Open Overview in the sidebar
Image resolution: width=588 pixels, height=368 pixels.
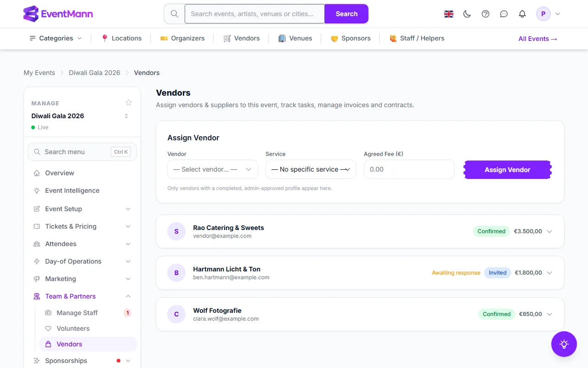(x=82, y=173)
